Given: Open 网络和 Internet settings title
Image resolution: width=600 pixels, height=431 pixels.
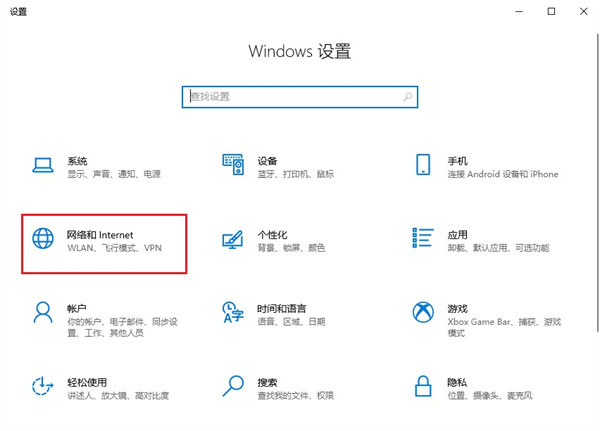Looking at the screenshot, I should pos(100,235).
